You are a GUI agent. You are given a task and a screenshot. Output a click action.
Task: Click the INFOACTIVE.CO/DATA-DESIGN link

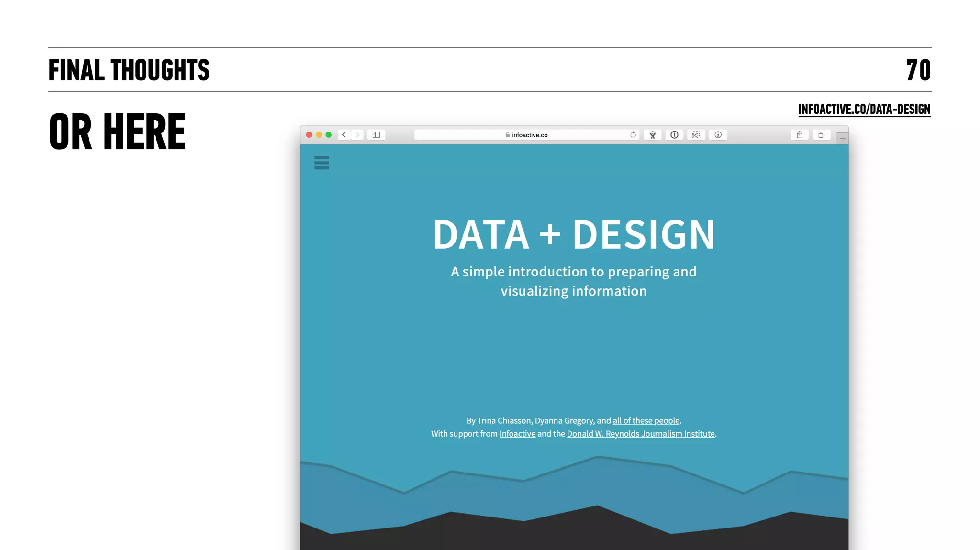(x=864, y=110)
